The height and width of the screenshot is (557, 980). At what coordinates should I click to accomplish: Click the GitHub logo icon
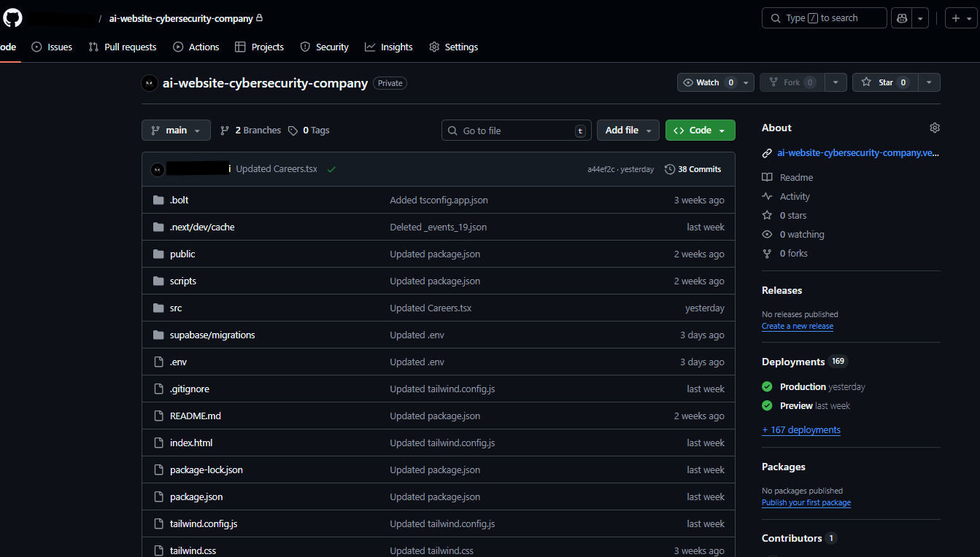tap(12, 18)
